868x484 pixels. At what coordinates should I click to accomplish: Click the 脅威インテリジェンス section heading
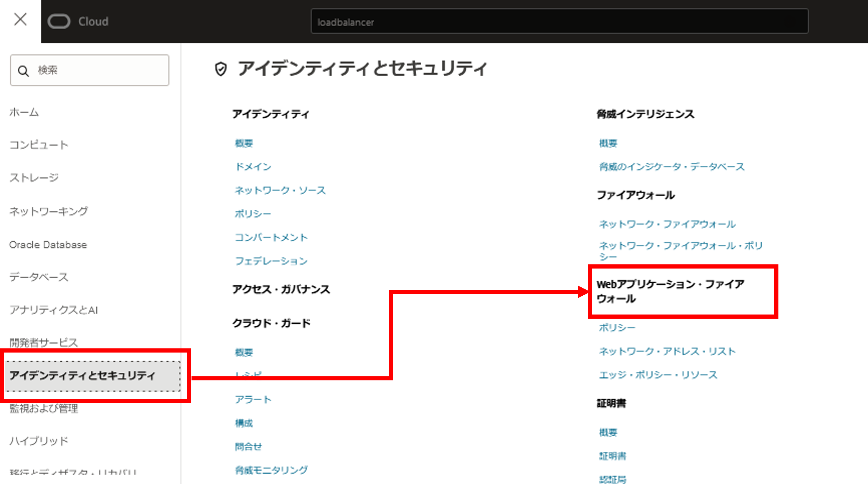645,114
